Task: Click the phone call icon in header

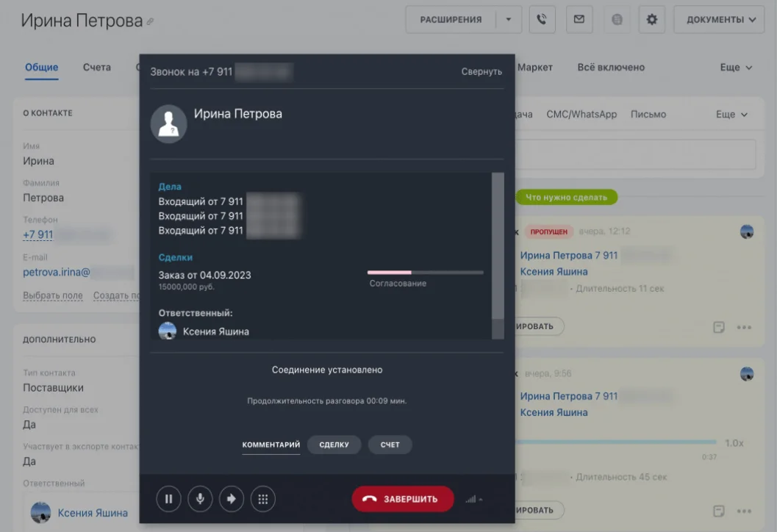Action: [x=542, y=19]
